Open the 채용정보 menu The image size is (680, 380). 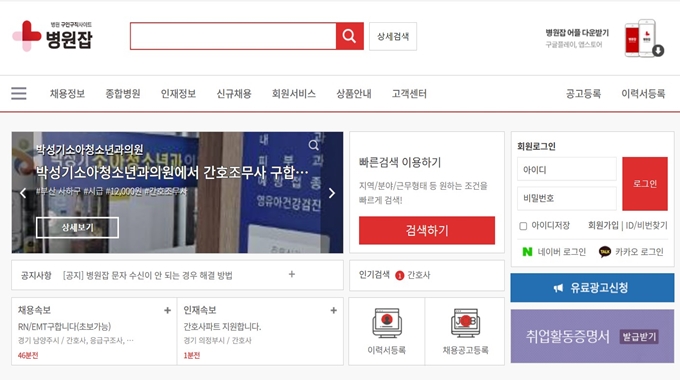[x=67, y=94]
